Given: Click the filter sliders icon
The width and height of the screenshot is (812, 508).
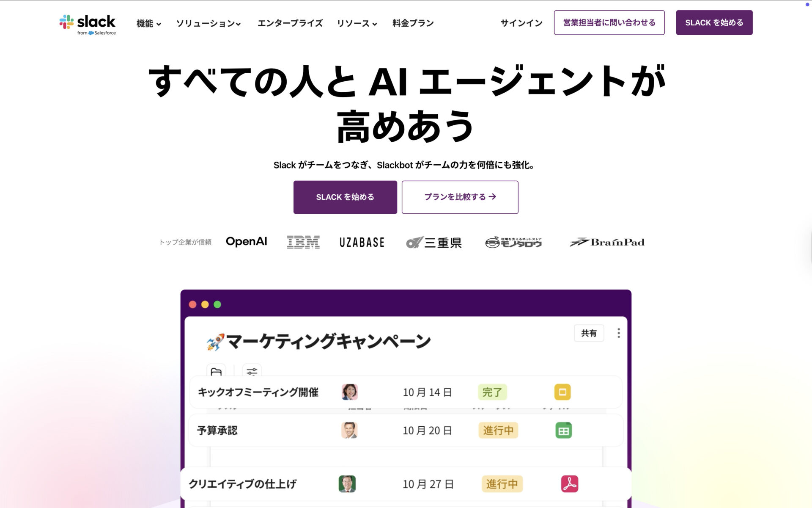Looking at the screenshot, I should tap(252, 371).
